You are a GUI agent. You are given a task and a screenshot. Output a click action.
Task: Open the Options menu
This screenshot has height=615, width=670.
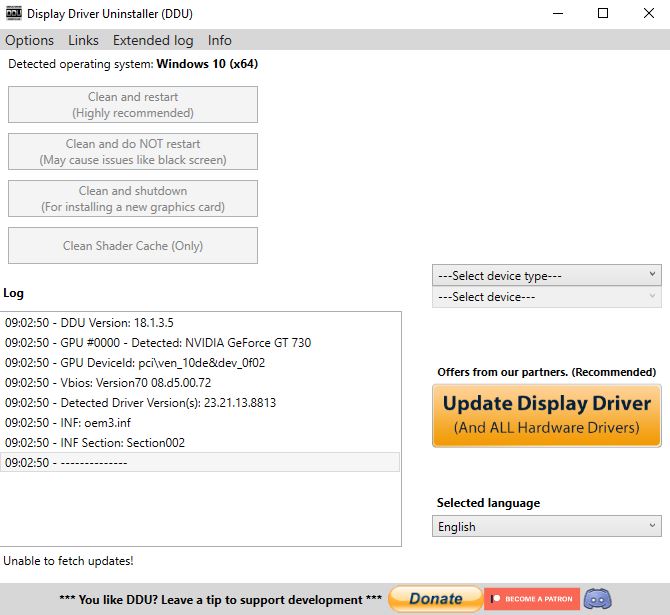coord(30,40)
